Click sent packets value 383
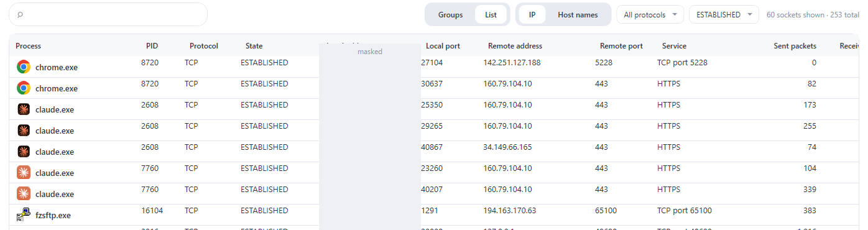 [x=810, y=211]
